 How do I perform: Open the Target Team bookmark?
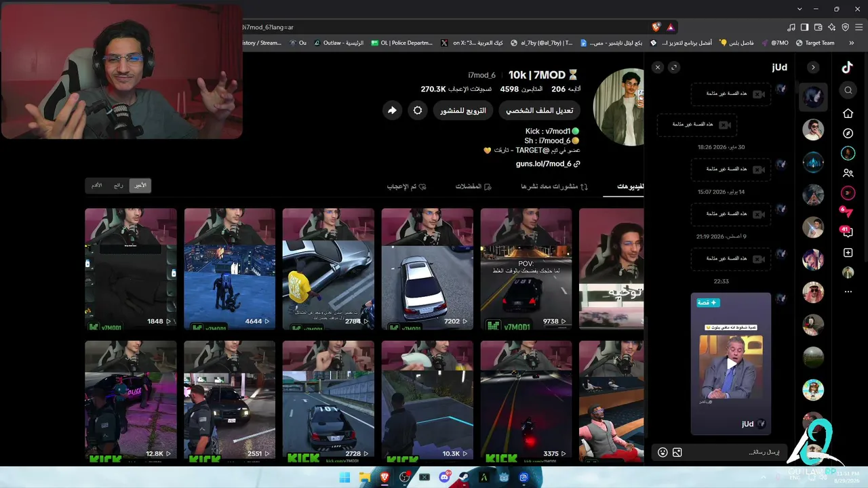tap(815, 43)
